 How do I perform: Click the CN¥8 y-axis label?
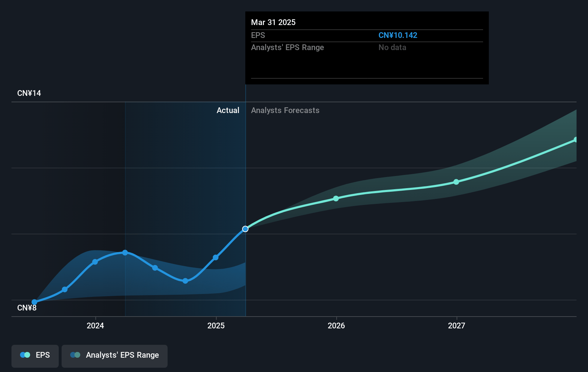coord(27,308)
